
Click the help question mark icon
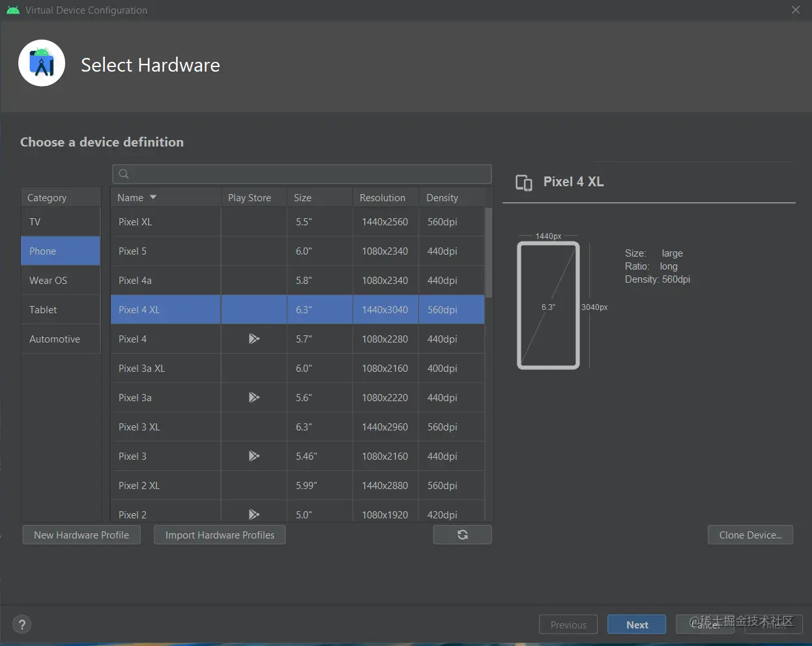click(x=22, y=625)
